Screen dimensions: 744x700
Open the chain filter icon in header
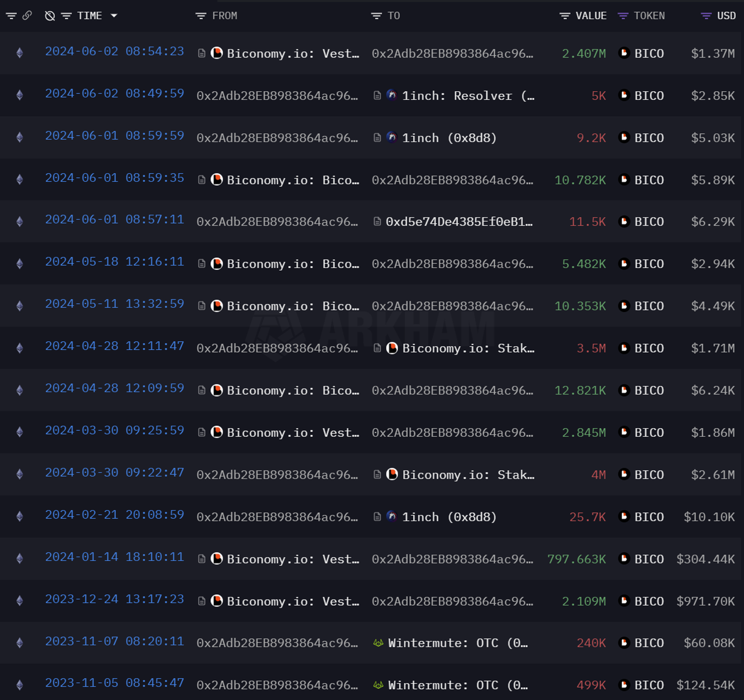tap(11, 16)
